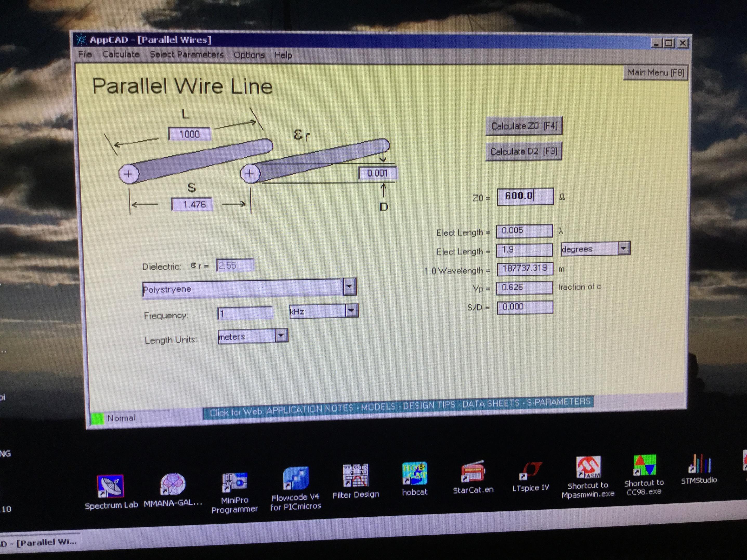Open the StarCat.en shortcut
The width and height of the screenshot is (747, 560).
pos(473,477)
